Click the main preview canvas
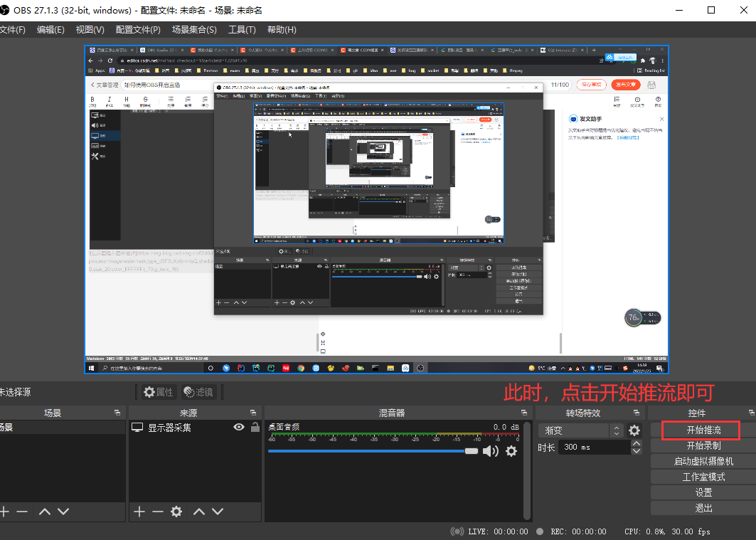This screenshot has width=756, height=540. click(x=376, y=210)
